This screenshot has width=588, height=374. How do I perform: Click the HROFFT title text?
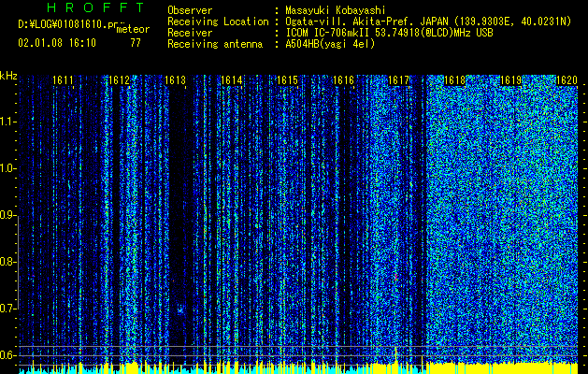coord(96,7)
